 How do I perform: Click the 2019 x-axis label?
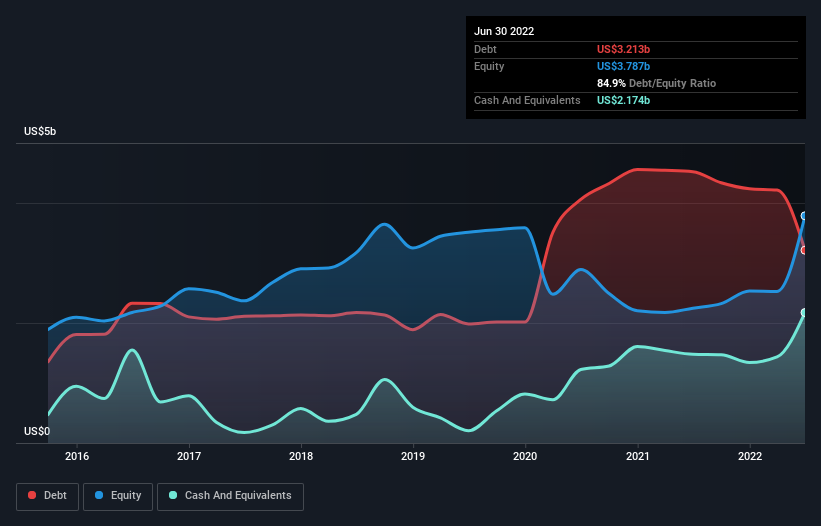pos(413,456)
